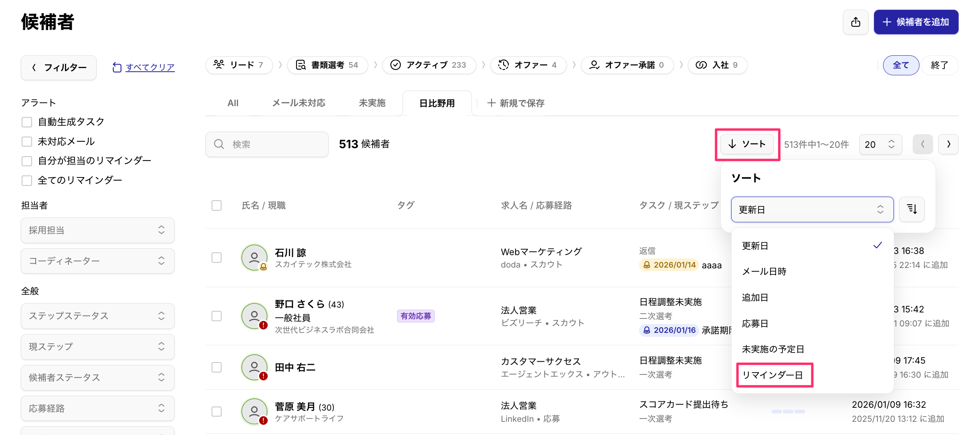This screenshot has height=435, width=980.
Task: Click 候補者を追加 button
Action: coord(915,22)
